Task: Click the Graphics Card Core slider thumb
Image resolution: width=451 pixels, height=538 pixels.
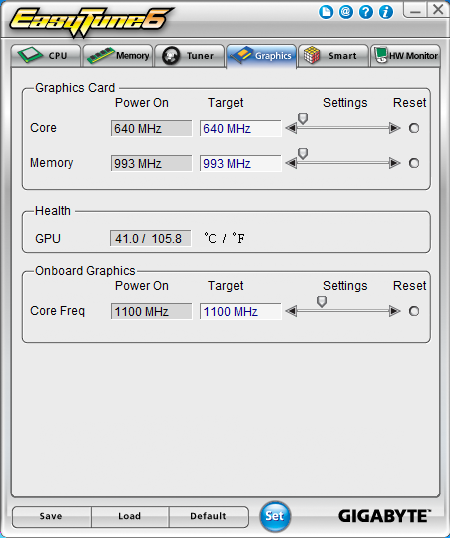Action: point(303,119)
